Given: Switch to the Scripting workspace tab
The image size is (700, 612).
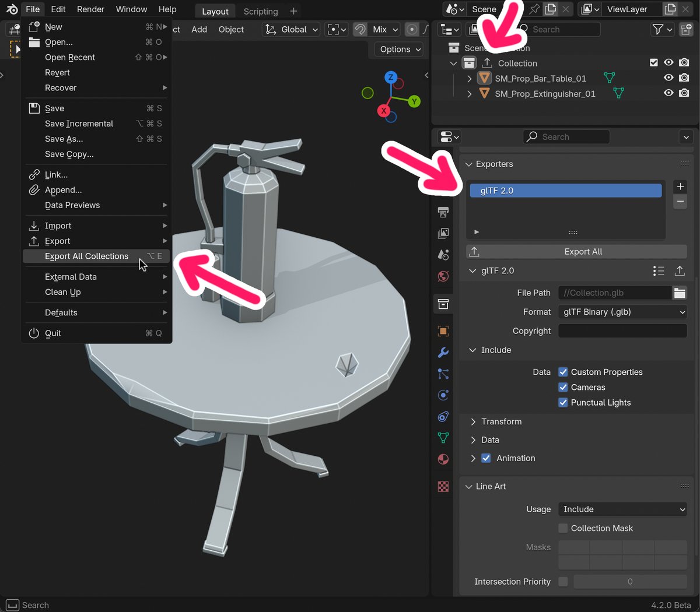Looking at the screenshot, I should 260,11.
